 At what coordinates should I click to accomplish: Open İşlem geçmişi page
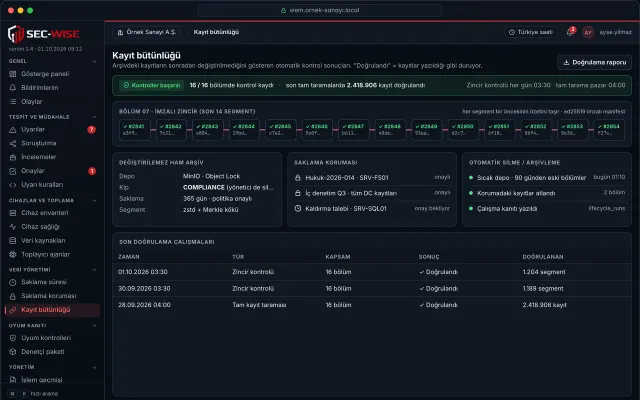click(x=52, y=380)
